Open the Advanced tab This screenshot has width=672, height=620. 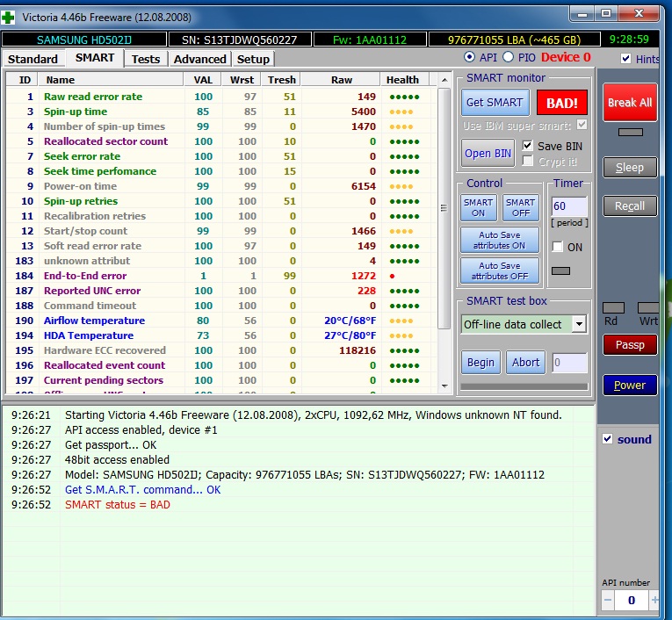pyautogui.click(x=200, y=59)
